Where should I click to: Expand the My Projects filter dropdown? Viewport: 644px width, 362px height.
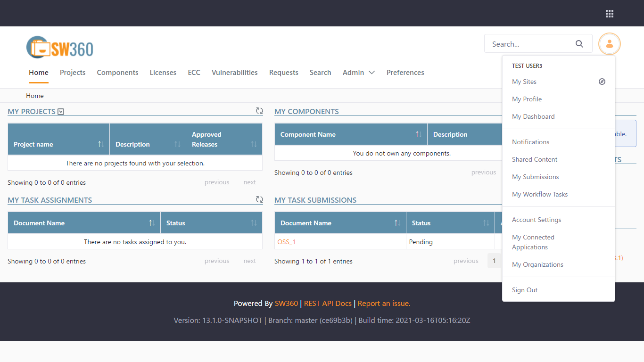(x=61, y=112)
